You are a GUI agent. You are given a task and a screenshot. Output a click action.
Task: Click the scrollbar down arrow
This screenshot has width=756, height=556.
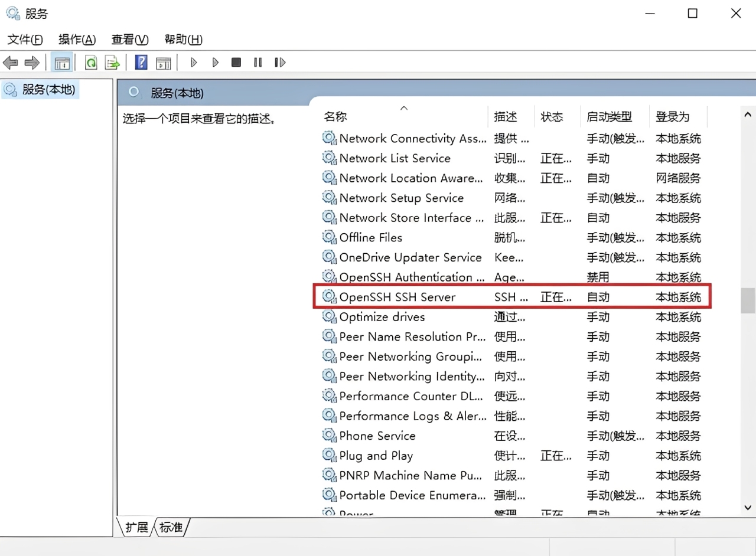coord(748,507)
